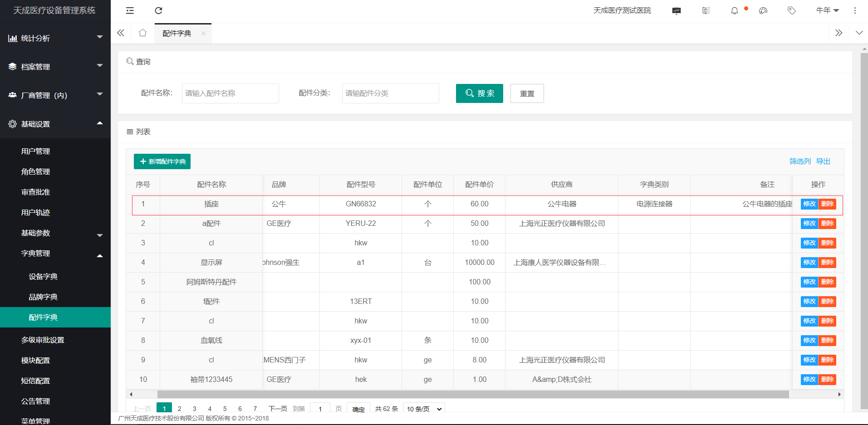Open the tab options down-chevron

pos(859,33)
